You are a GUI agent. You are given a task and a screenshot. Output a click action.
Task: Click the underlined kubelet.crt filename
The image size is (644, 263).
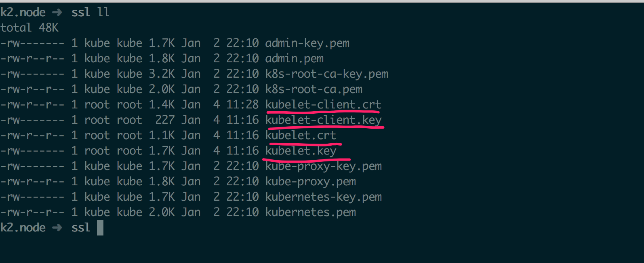click(301, 136)
